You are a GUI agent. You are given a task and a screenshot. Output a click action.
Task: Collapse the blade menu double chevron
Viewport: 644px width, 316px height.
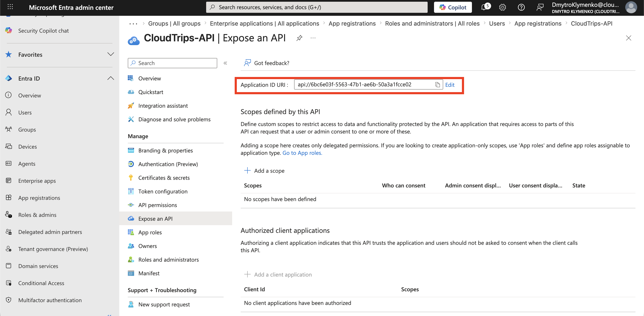click(225, 63)
